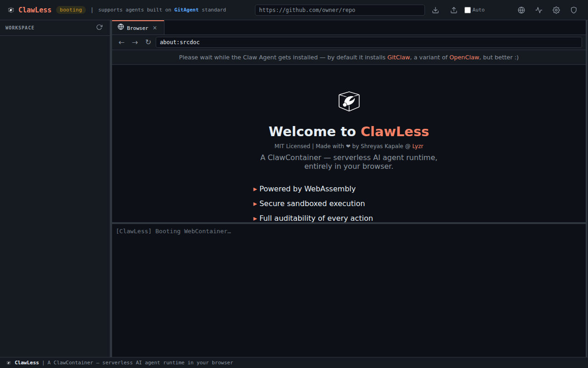
Task: Go forward in the embedded browser
Action: (135, 42)
